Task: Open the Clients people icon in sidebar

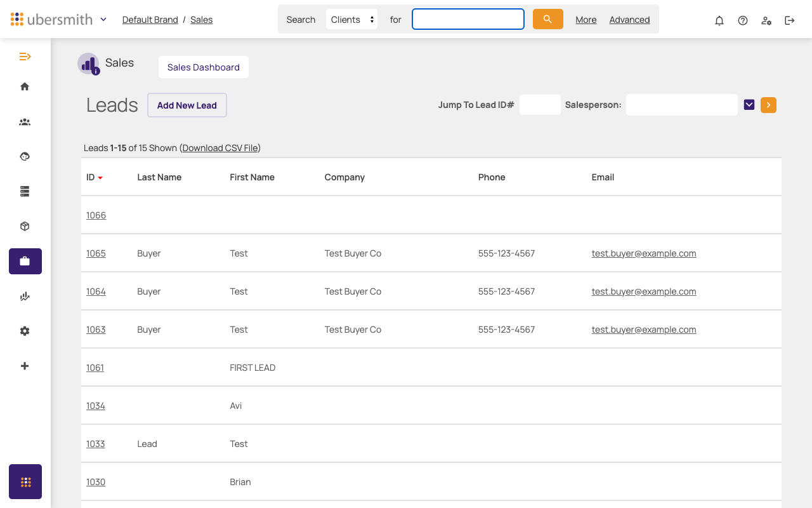Action: 25,122
